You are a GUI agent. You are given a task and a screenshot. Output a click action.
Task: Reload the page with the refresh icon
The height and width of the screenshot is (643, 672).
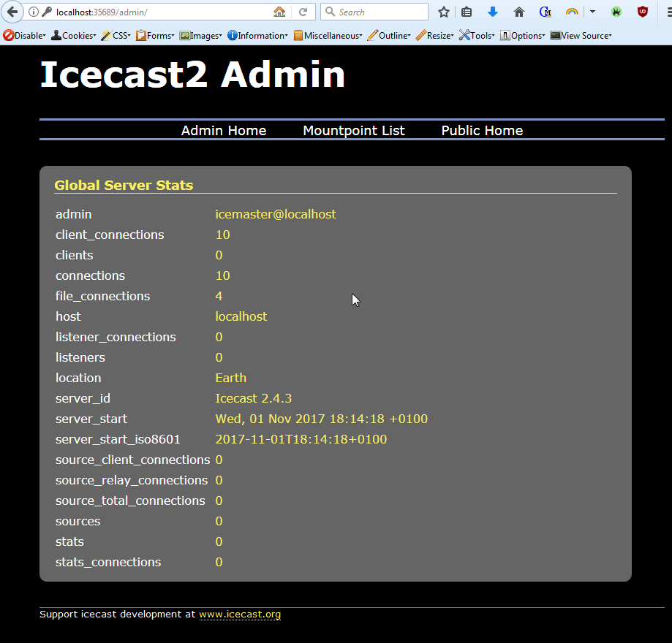pyautogui.click(x=303, y=12)
